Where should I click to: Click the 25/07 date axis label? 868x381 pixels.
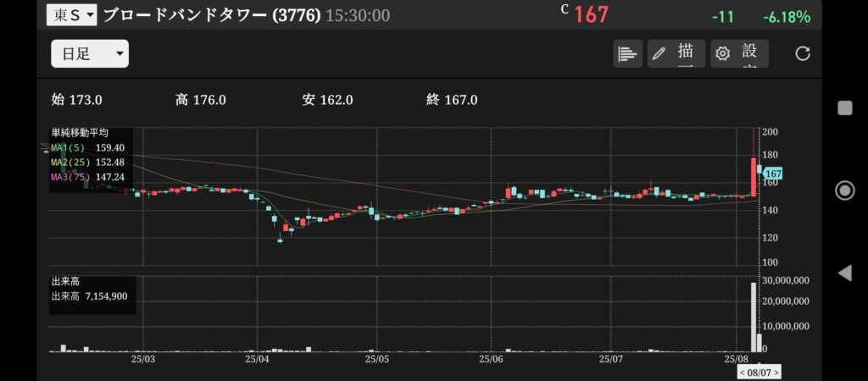click(610, 359)
